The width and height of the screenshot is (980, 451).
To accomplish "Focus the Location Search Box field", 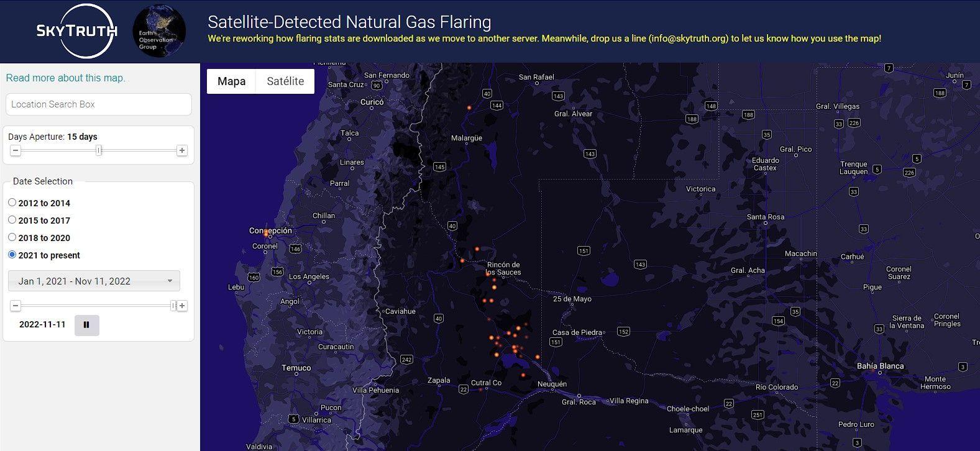I will pyautogui.click(x=98, y=104).
